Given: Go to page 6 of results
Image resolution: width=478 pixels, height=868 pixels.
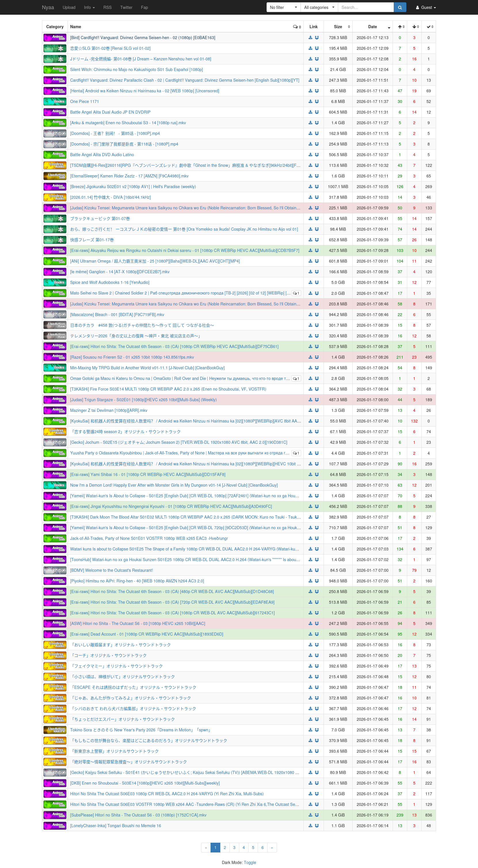Looking at the screenshot, I should coord(262,848).
